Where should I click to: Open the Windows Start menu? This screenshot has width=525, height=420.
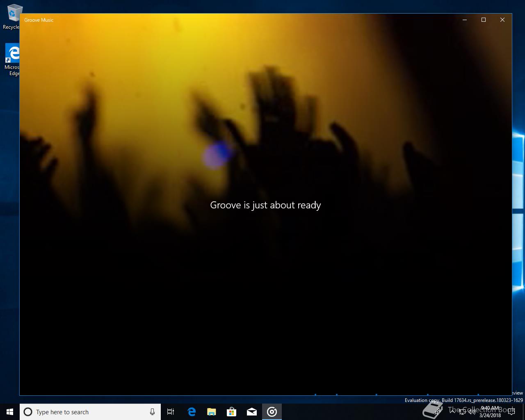tap(10, 412)
